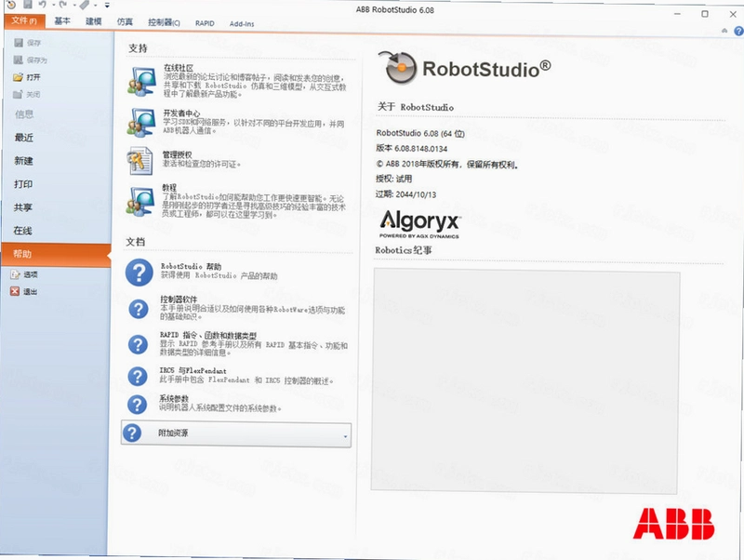
Task: Click the 系统参数 document title
Action: coord(174,398)
